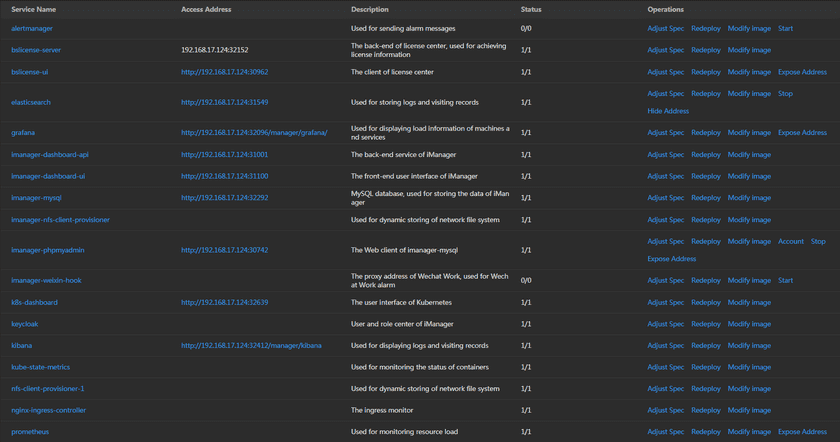
Task: Stop the imanager-phpmyadmin service
Action: point(818,241)
